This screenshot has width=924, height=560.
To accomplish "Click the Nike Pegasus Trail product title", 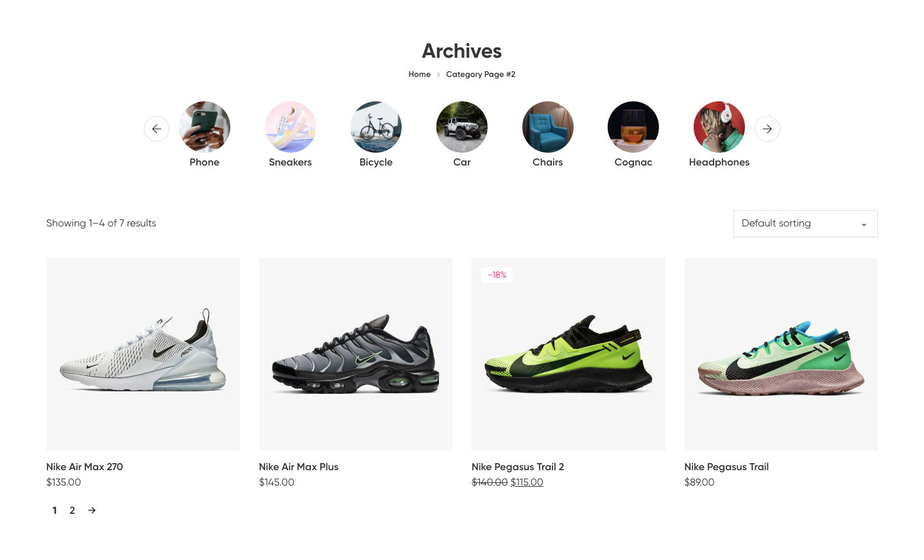I will click(726, 467).
